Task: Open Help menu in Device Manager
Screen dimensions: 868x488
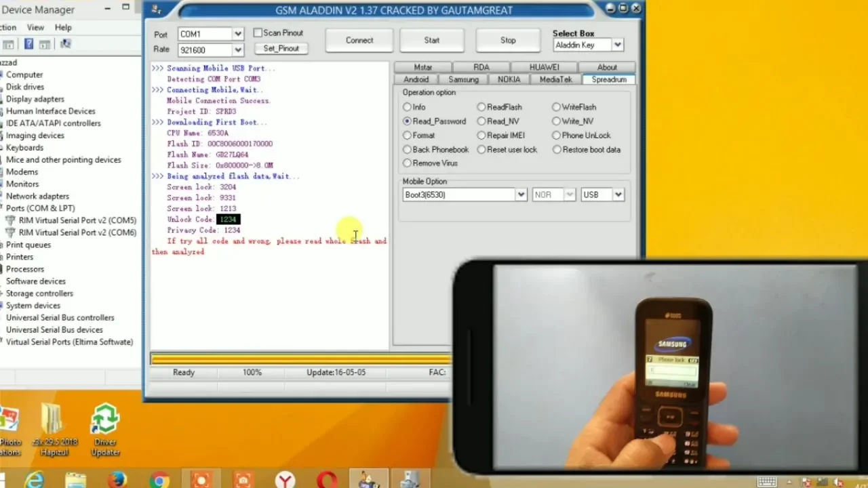Action: click(63, 27)
